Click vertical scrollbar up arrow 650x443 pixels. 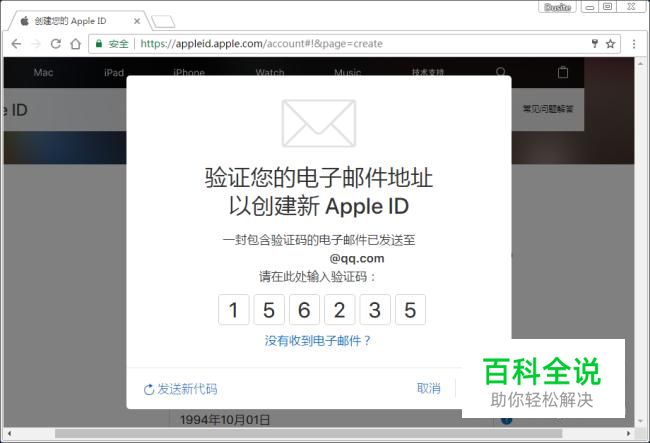(640, 64)
